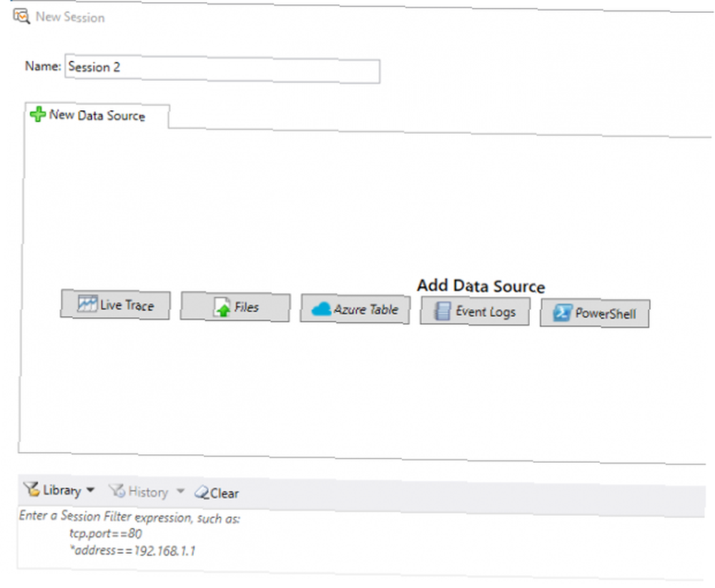The image size is (715, 588).
Task: Click into the session Name input field
Action: pyautogui.click(x=222, y=69)
